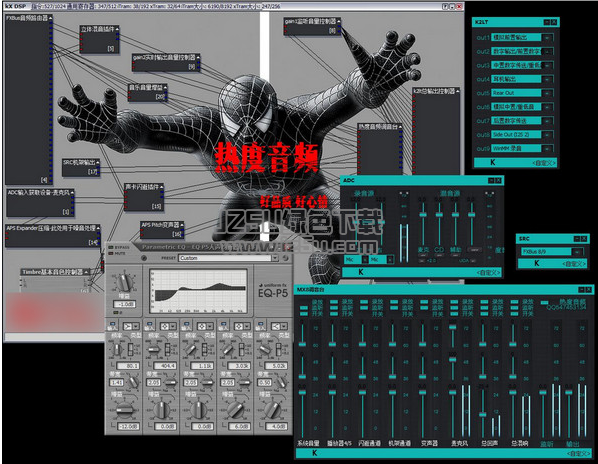Select the SRC module in kX DSP
Screen dimensions: 598x464
click(x=81, y=167)
